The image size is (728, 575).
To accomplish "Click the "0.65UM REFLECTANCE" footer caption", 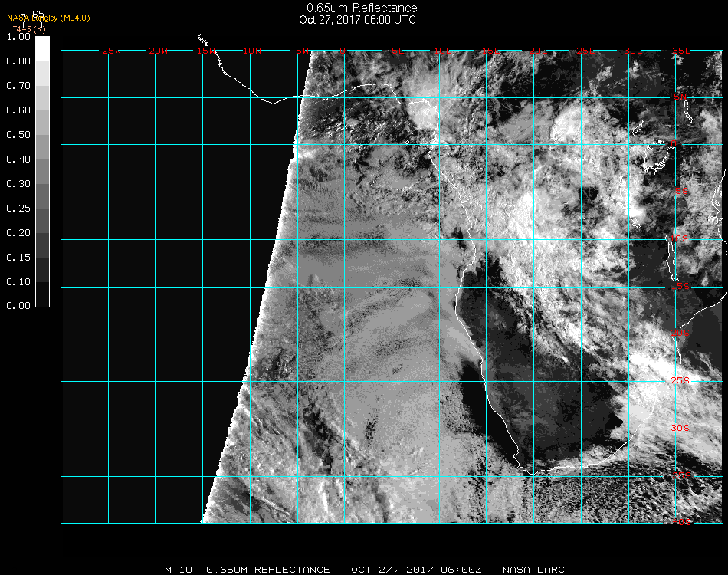I will (268, 570).
